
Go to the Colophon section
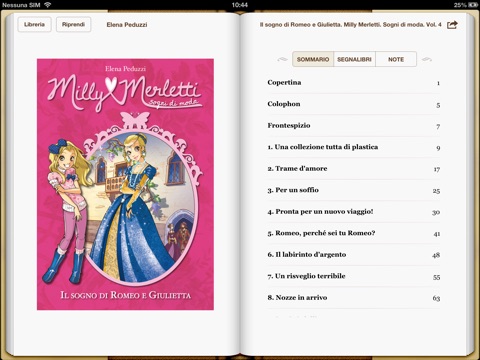pos(353,104)
